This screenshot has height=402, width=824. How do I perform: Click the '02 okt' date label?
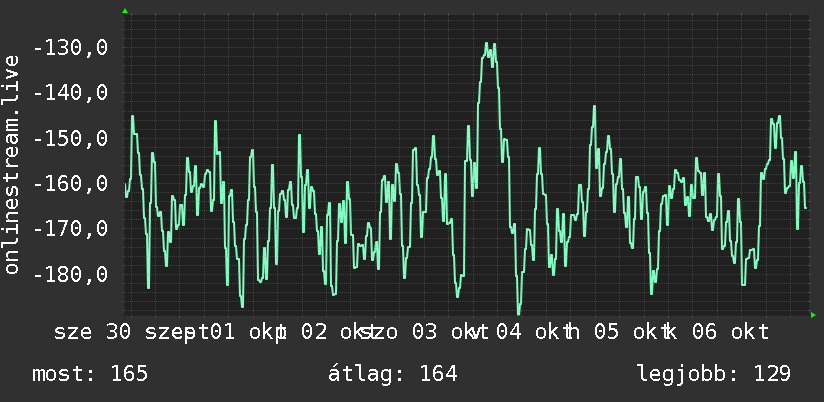click(x=338, y=332)
